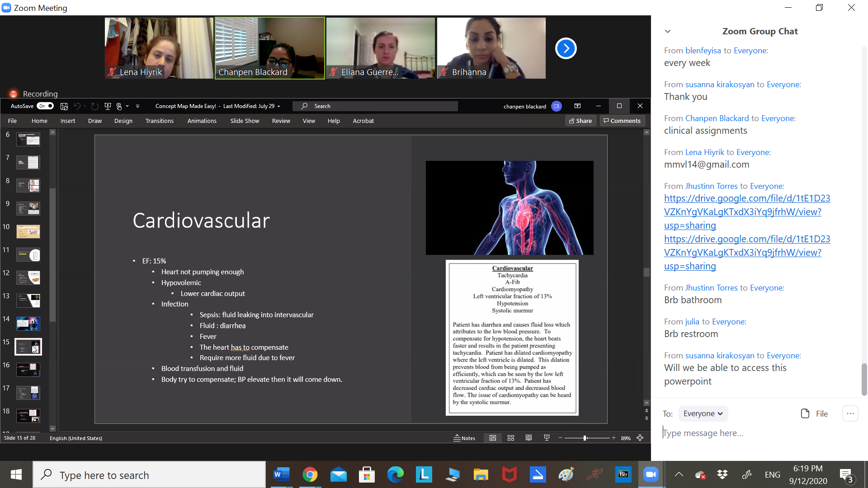
Task: Open the chat recipient Everyone dropdown
Action: (x=703, y=413)
